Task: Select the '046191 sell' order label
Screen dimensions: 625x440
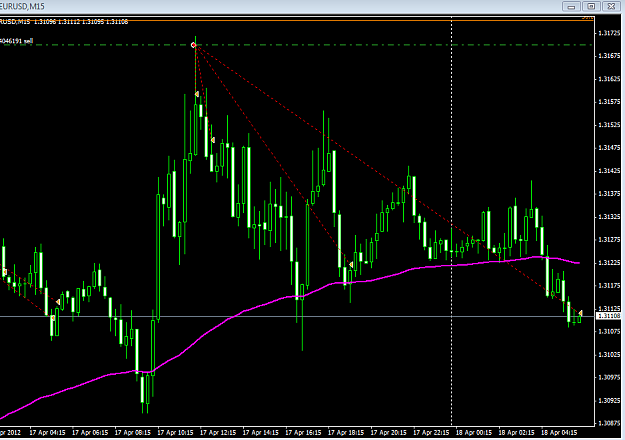Action: click(x=16, y=41)
